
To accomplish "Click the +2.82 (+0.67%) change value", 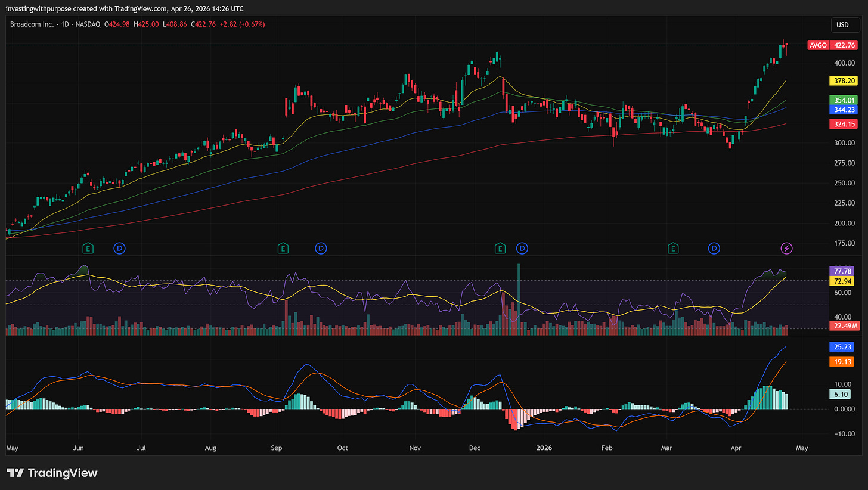I will coord(242,24).
